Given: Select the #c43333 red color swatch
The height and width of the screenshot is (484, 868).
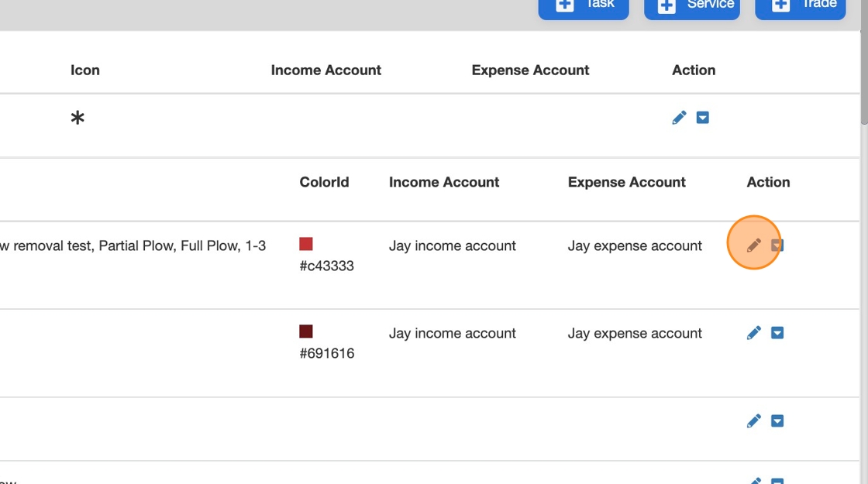Looking at the screenshot, I should point(306,244).
